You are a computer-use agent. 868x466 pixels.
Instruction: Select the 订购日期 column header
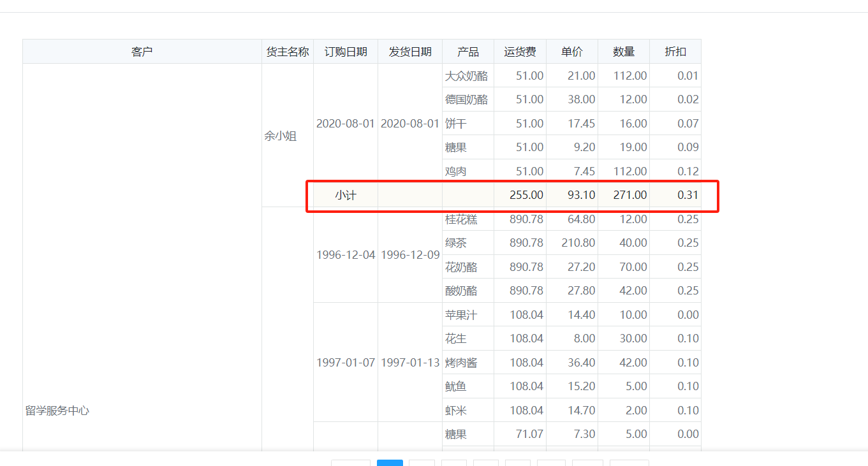coord(345,52)
